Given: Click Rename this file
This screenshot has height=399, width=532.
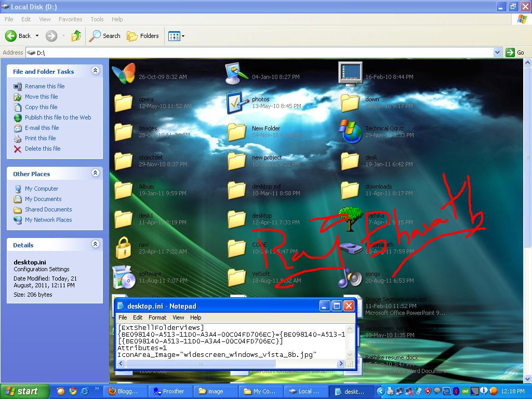Looking at the screenshot, I should tap(45, 86).
